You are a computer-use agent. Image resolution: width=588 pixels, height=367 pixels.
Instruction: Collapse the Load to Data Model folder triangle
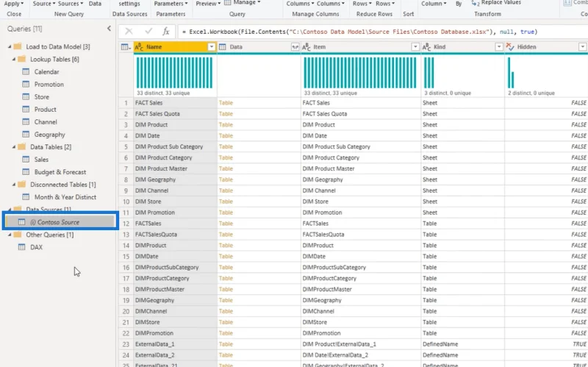pos(10,46)
